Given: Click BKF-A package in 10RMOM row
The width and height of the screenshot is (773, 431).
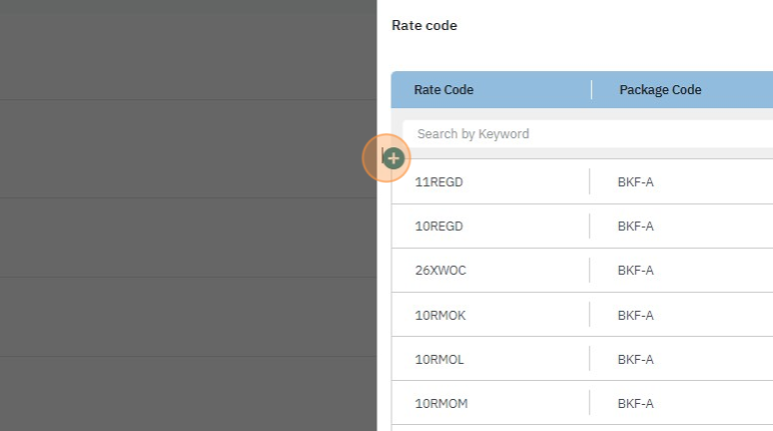Looking at the screenshot, I should (x=635, y=404).
